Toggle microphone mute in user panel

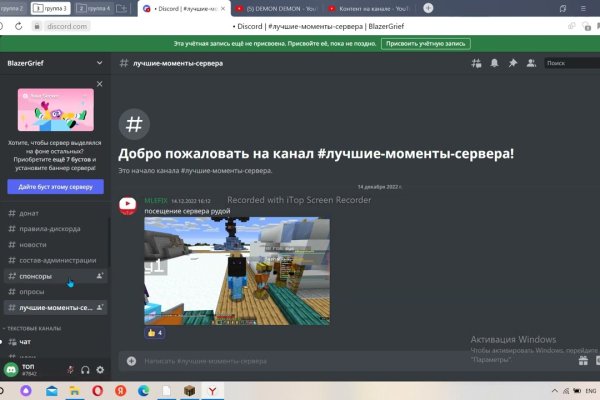click(70, 370)
